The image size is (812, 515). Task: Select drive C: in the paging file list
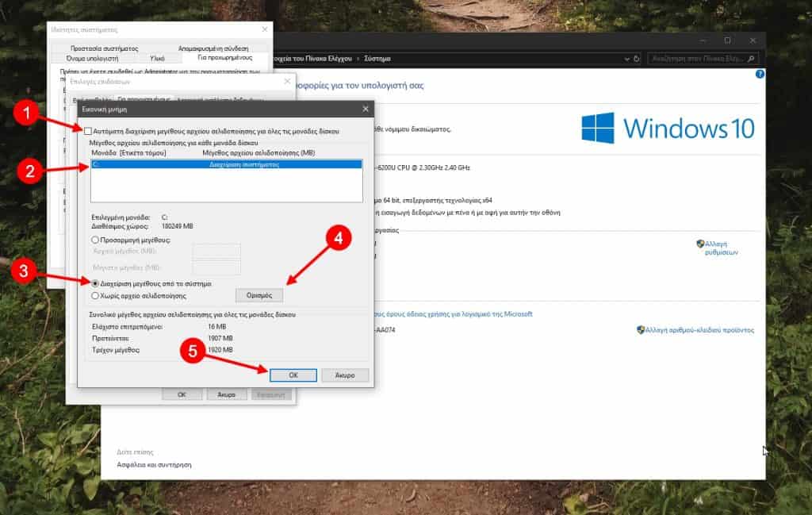point(226,165)
